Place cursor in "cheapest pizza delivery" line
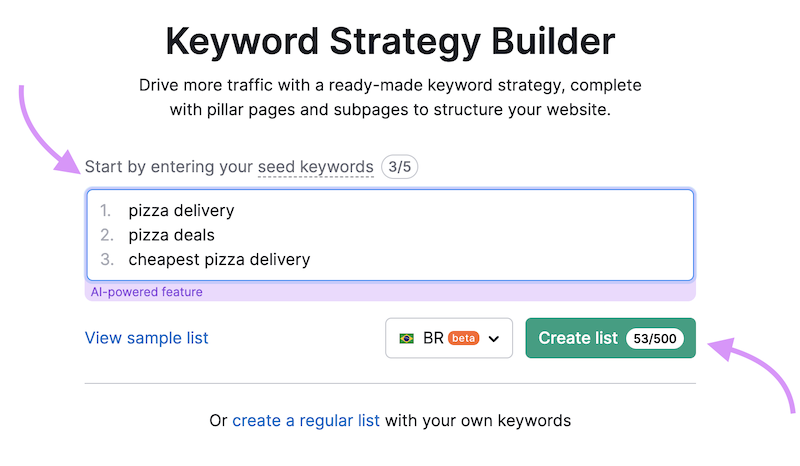 (x=219, y=259)
